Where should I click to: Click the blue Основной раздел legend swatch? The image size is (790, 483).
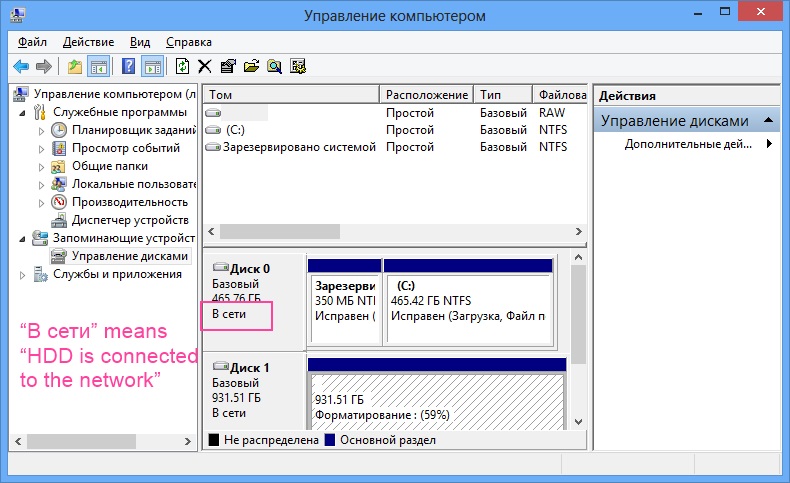point(330,440)
